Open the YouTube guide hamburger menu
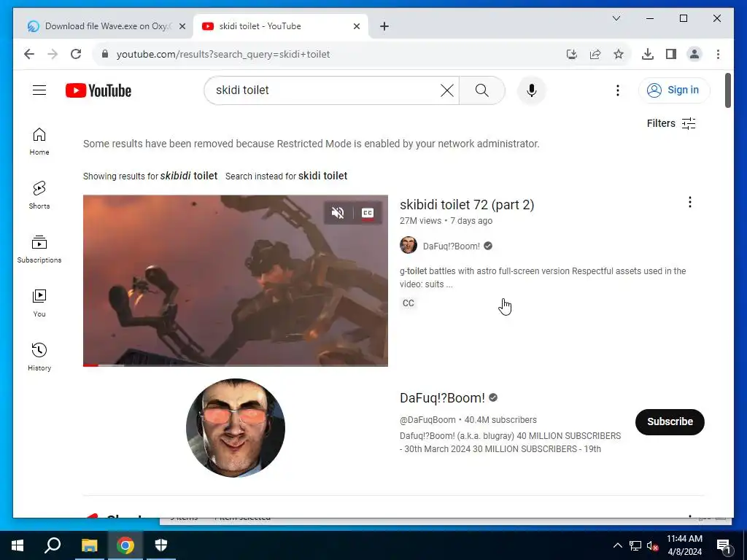This screenshot has height=560, width=747. point(39,90)
